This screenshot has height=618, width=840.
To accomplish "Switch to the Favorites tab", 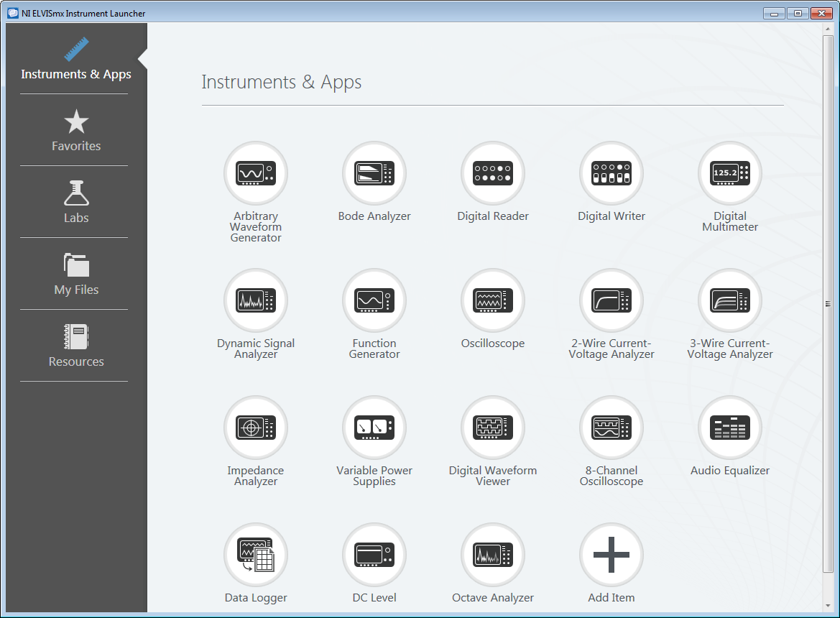I will [x=76, y=131].
